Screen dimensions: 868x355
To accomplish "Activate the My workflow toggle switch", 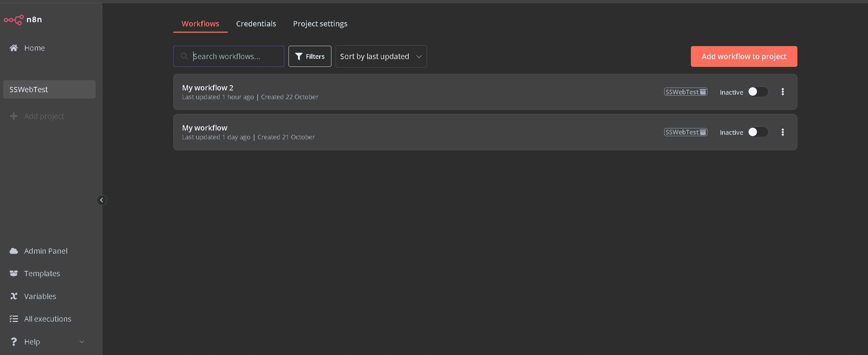I will (758, 132).
